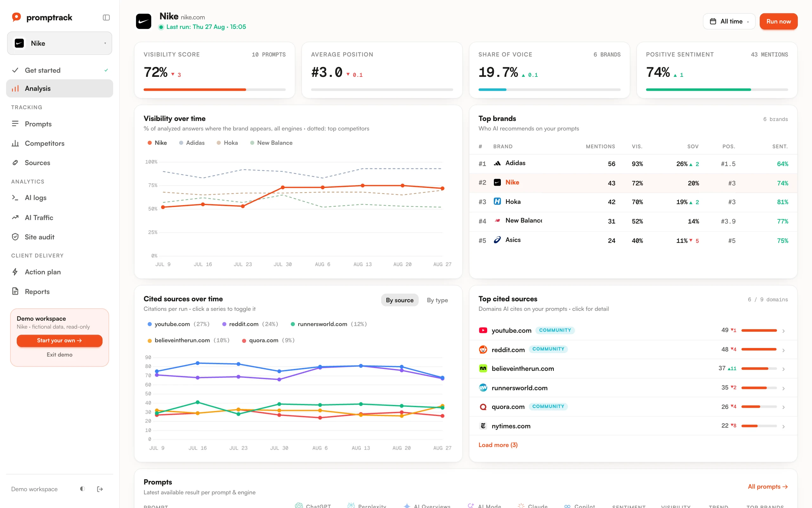Click the Action plan lightning icon
The width and height of the screenshot is (812, 508).
[15, 272]
